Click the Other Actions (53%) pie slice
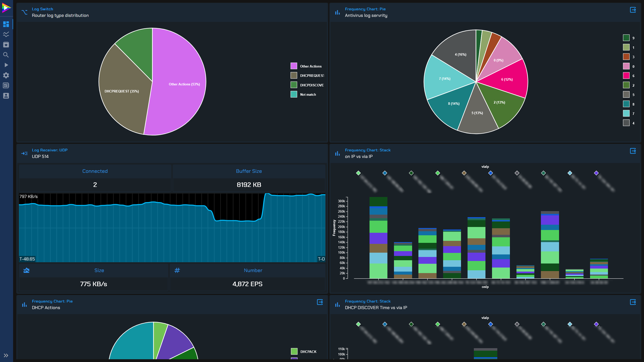The width and height of the screenshot is (644, 362). pyautogui.click(x=184, y=84)
